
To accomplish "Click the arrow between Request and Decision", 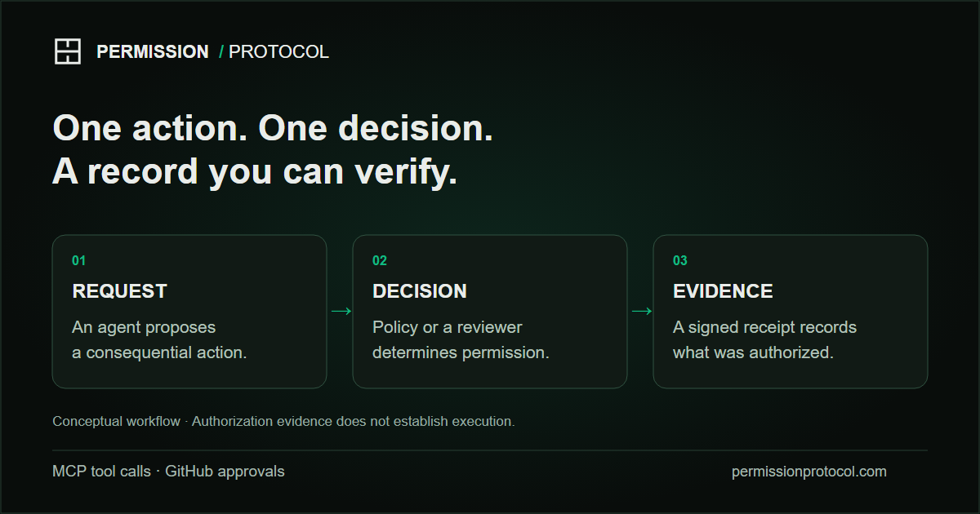I will 341,311.
